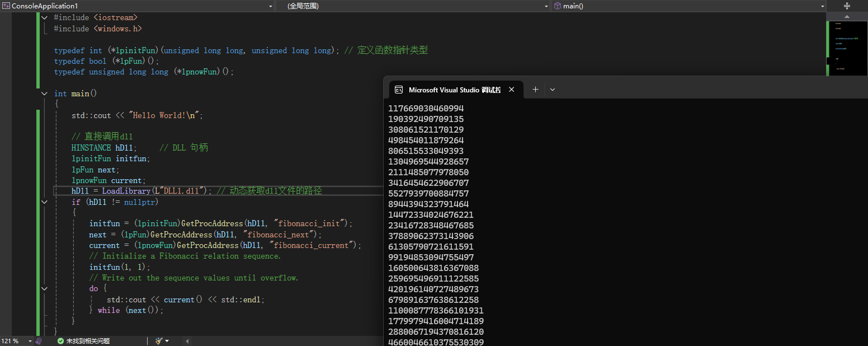Click the lpinitFun initfun; line
This screenshot has height=346, width=868.
click(111, 158)
